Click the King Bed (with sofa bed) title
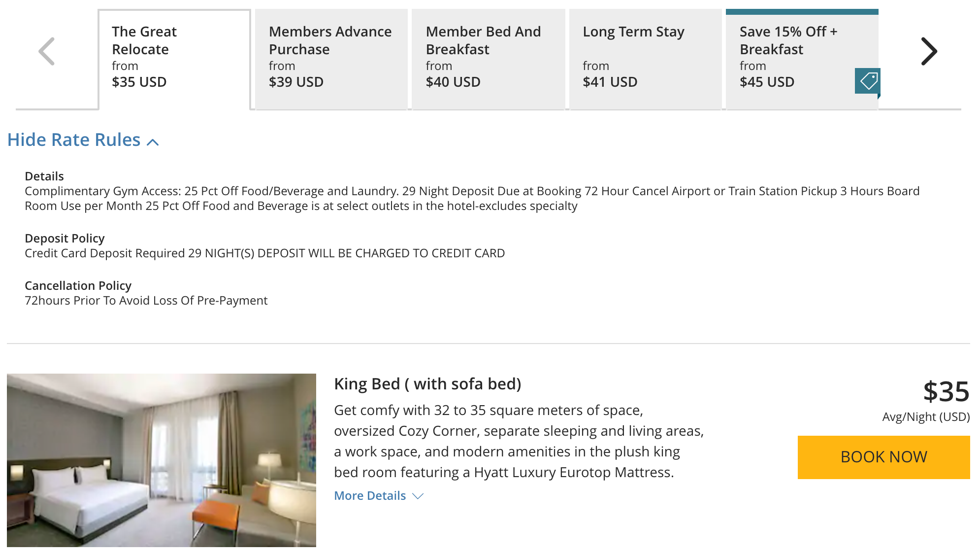Image resolution: width=980 pixels, height=555 pixels. (x=427, y=384)
